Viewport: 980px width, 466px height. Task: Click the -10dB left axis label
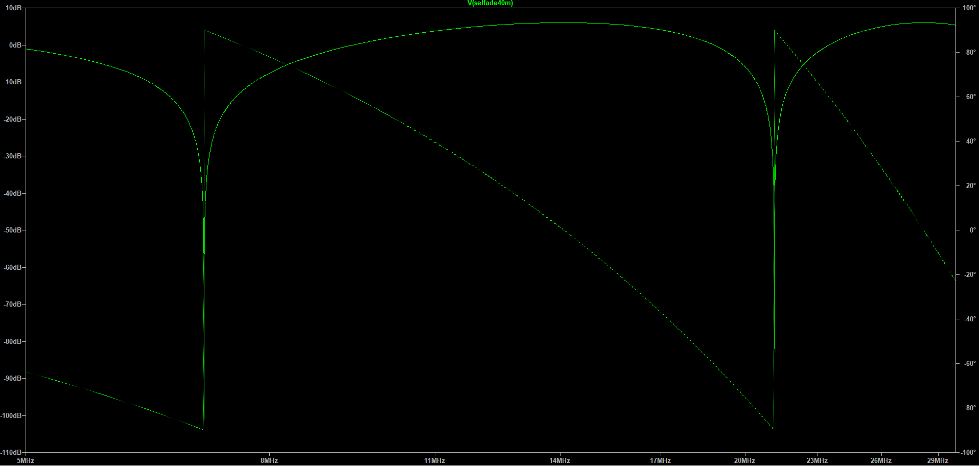point(13,82)
